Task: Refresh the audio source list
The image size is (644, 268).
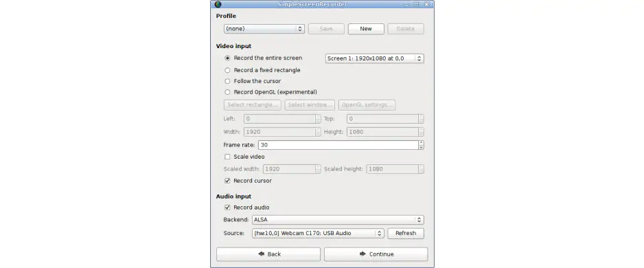Action: [x=406, y=234]
